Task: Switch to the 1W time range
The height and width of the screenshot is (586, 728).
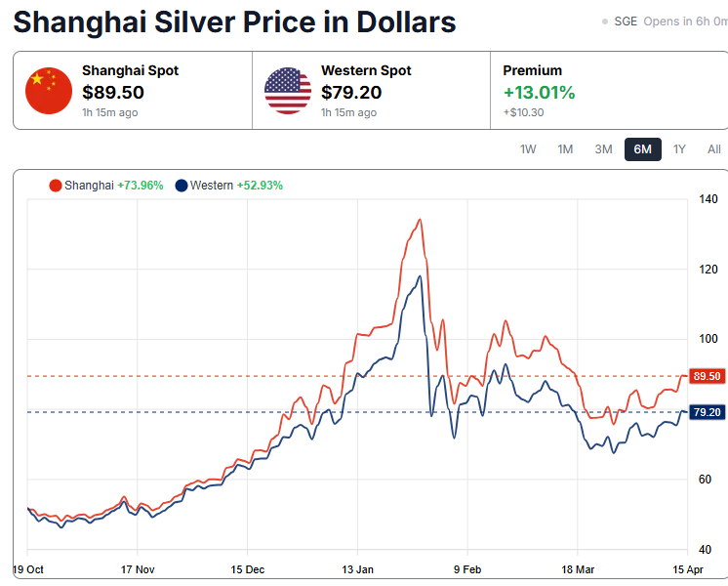Action: (528, 149)
